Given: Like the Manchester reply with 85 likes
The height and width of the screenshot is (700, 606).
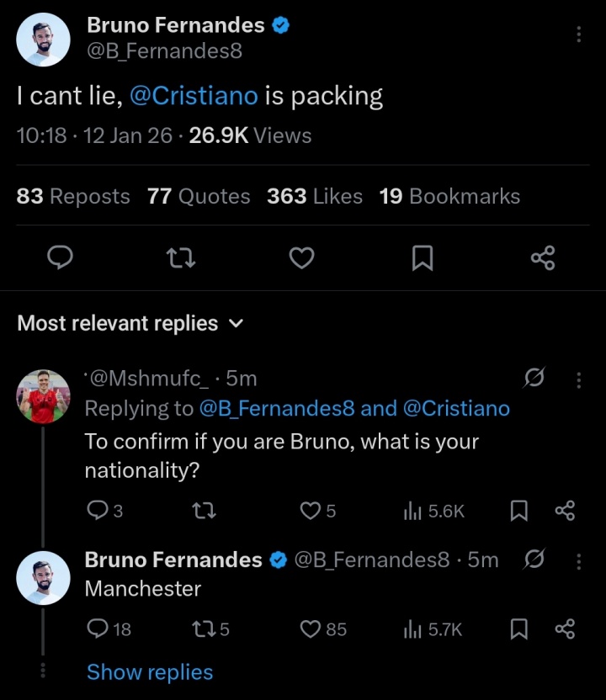Looking at the screenshot, I should 312,628.
